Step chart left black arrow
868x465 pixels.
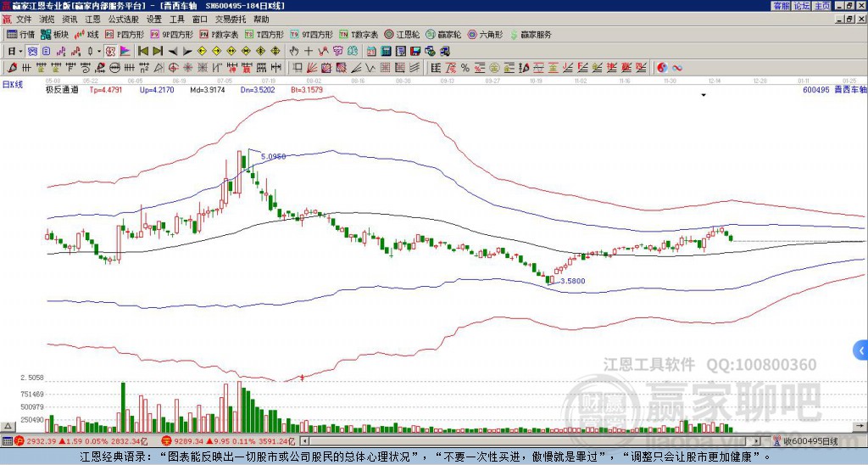(x=173, y=52)
